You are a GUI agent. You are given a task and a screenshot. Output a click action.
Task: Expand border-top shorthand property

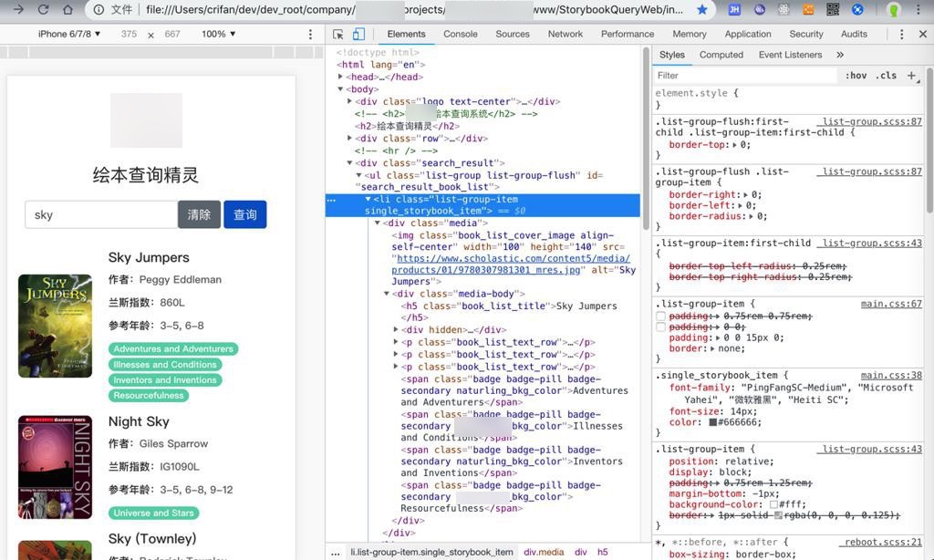point(734,145)
